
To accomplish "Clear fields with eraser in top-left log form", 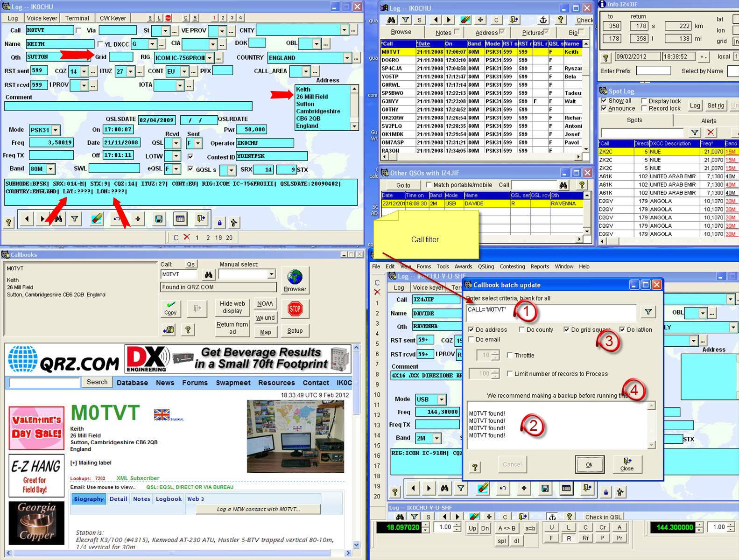I will [97, 219].
